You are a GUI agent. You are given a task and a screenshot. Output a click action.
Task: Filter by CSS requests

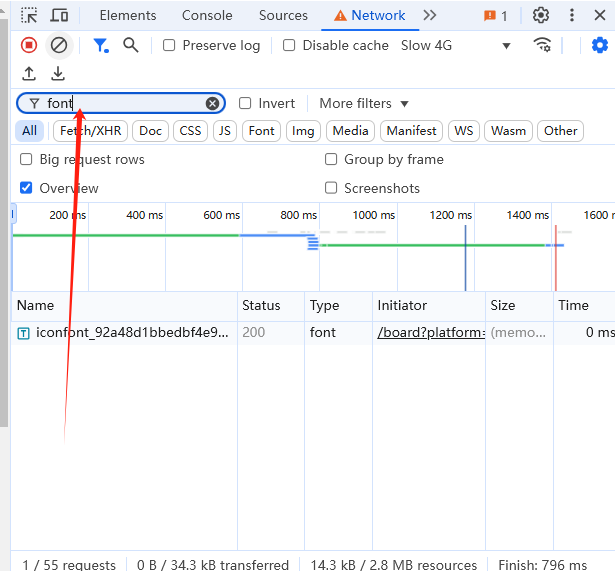click(x=190, y=131)
